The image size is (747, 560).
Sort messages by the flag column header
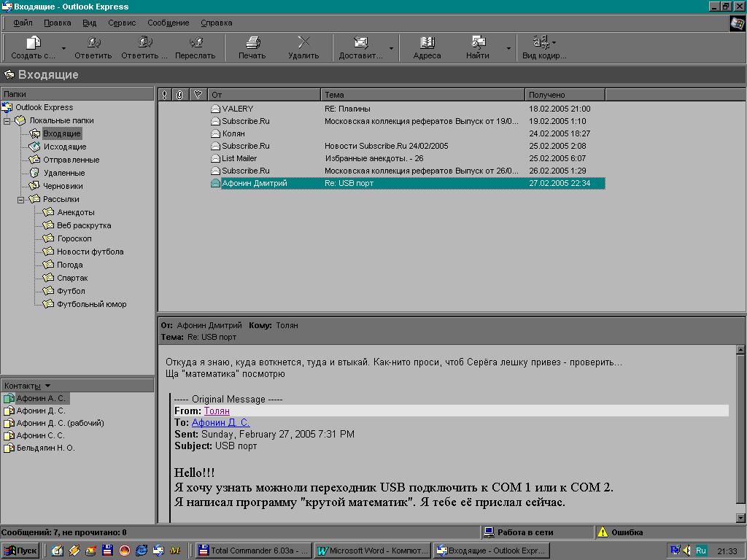click(198, 95)
